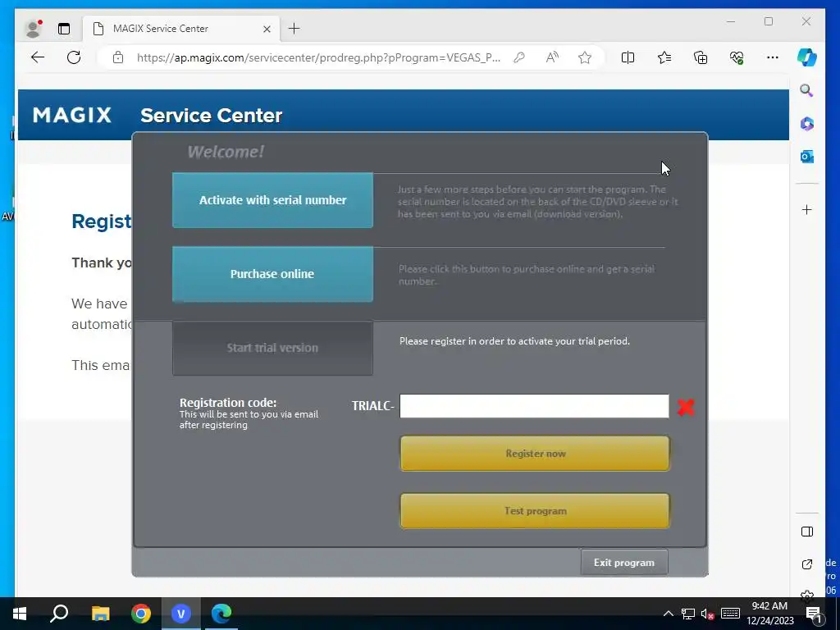840x630 pixels.
Task: Open link in external window icon
Action: tap(807, 564)
